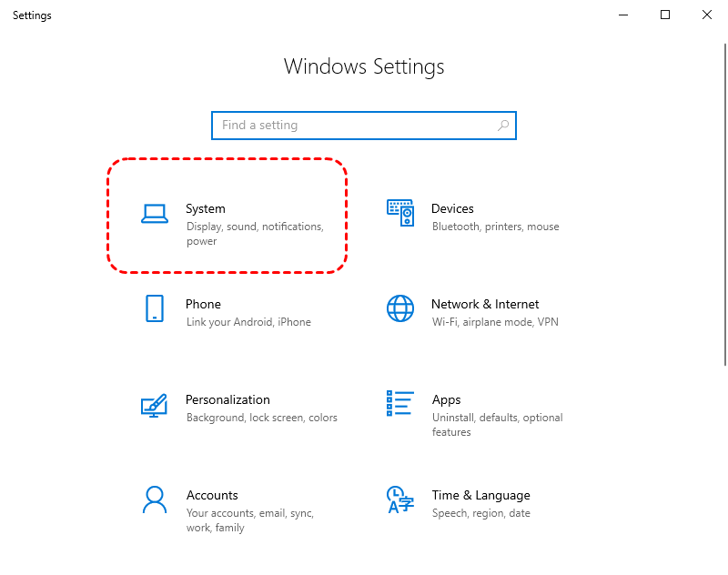Screen dimensions: 728x575
Task: Click the globe icon for Network & Internet
Action: [400, 308]
